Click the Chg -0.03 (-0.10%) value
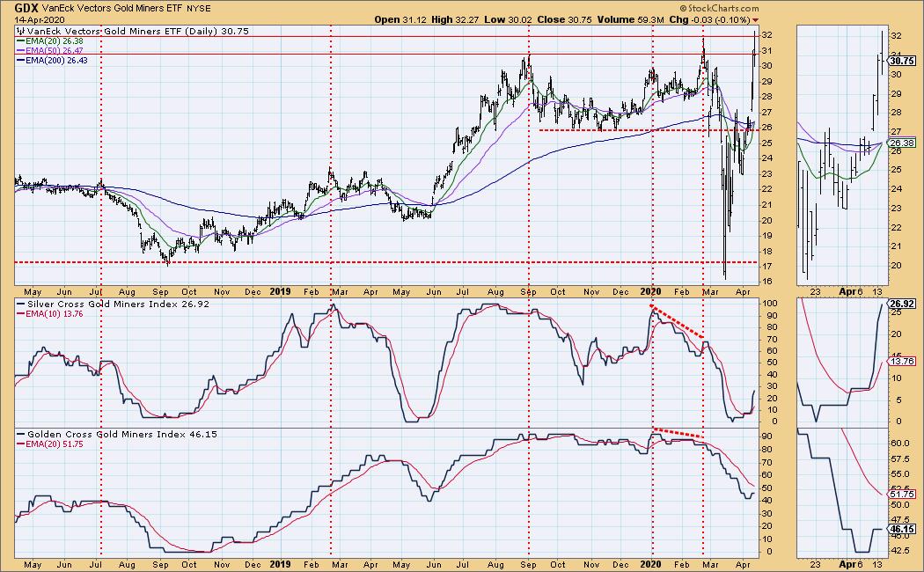Viewport: 924px width, 572px height. [x=709, y=19]
